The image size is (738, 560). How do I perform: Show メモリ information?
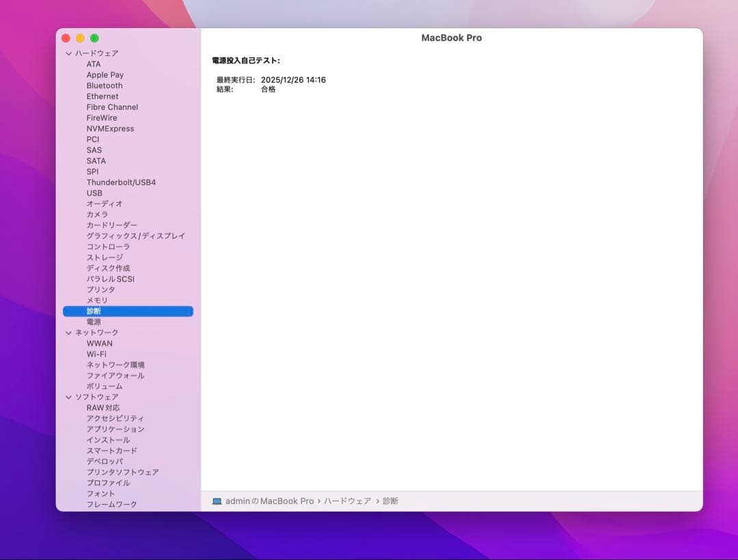[x=97, y=300]
